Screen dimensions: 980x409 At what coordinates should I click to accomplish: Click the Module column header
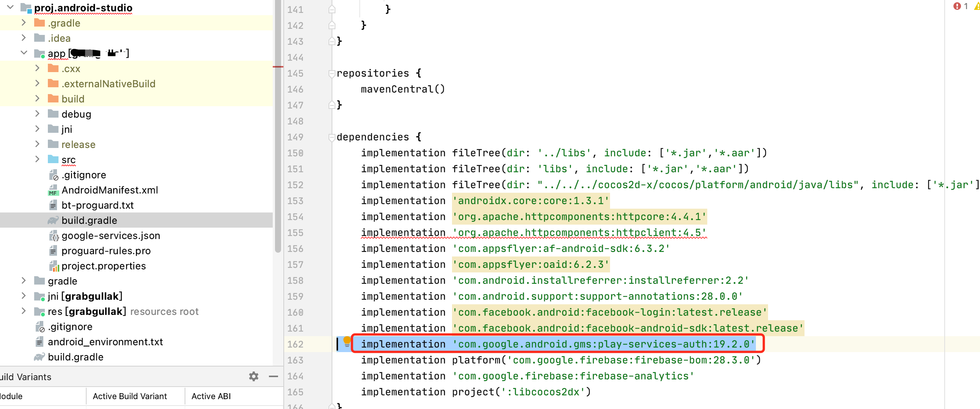(x=43, y=396)
